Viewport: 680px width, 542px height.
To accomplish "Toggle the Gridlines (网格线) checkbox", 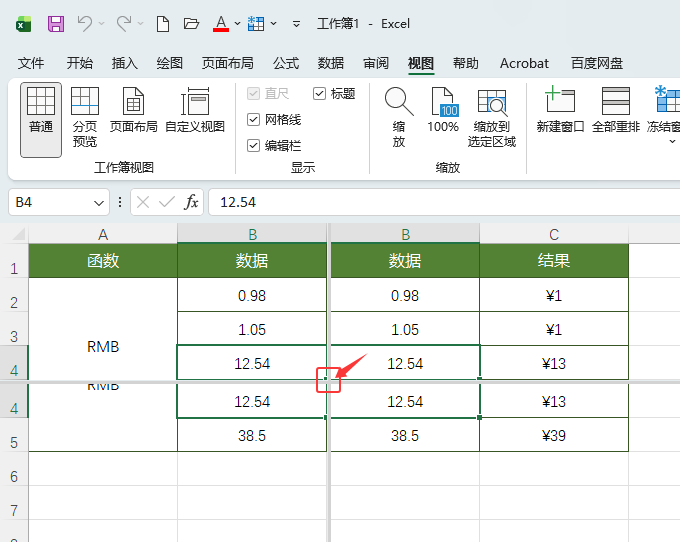I will [x=253, y=120].
